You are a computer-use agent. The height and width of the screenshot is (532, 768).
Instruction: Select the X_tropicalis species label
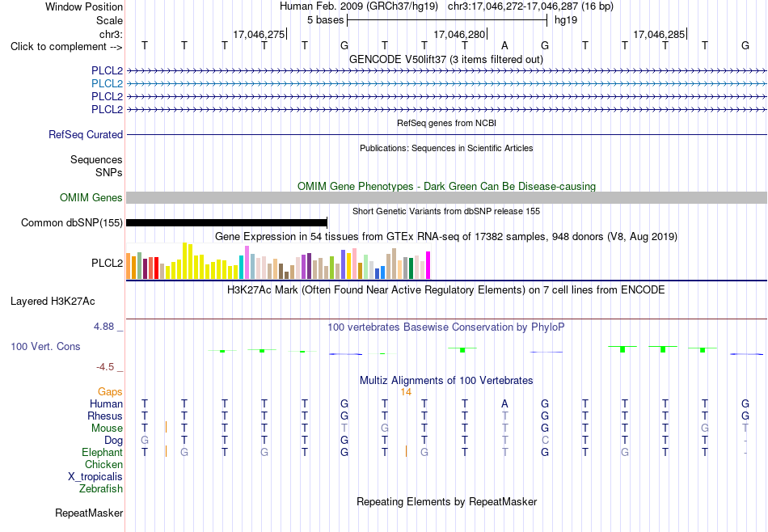pos(95,477)
